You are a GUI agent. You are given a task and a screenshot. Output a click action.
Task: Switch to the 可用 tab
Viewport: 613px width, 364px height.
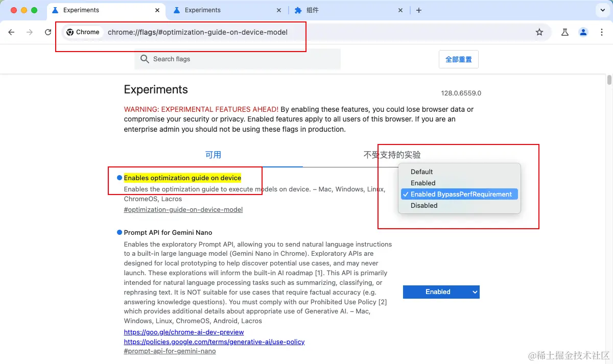213,155
